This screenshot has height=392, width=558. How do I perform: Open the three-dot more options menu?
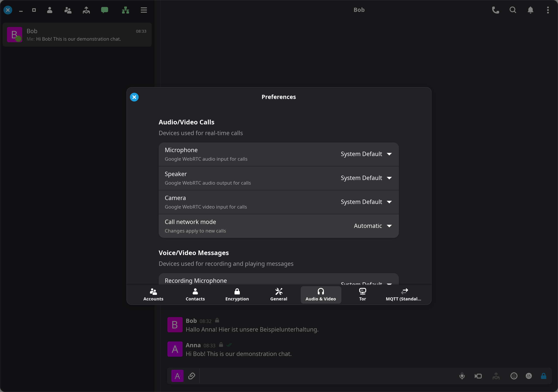(548, 10)
